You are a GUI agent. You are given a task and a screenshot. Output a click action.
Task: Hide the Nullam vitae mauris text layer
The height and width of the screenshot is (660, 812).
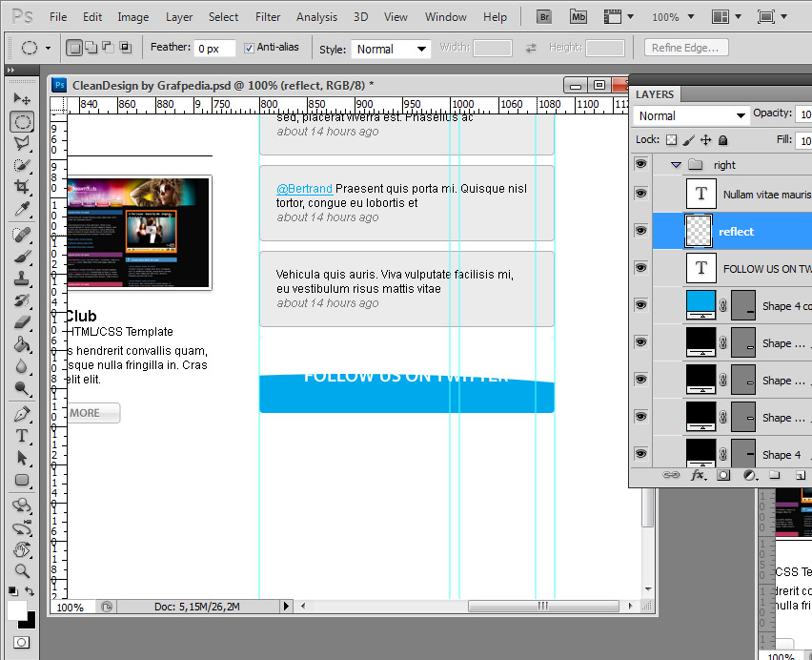(641, 194)
